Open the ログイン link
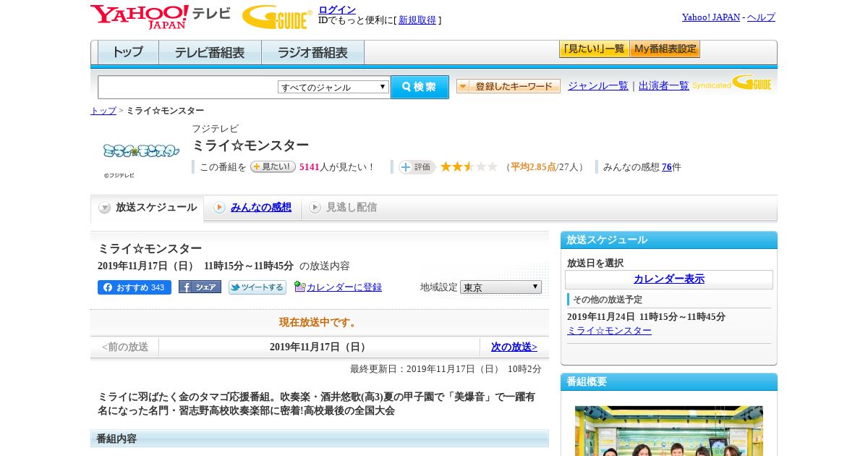This screenshot has width=868, height=456. pos(337,9)
